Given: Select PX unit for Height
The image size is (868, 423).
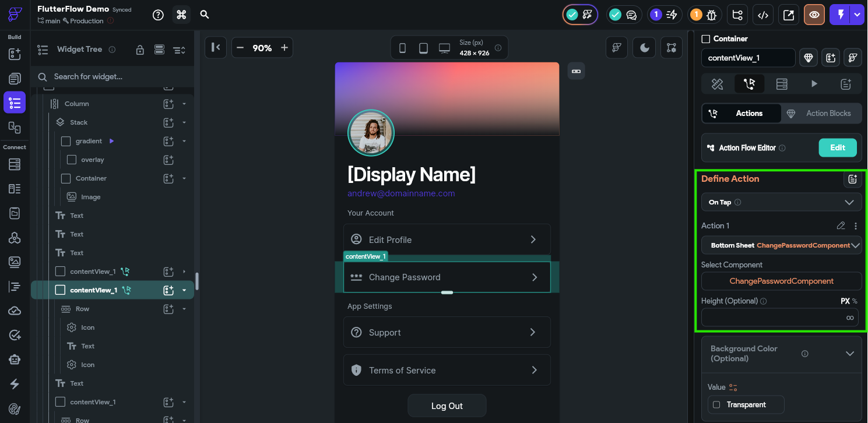Looking at the screenshot, I should (845, 301).
